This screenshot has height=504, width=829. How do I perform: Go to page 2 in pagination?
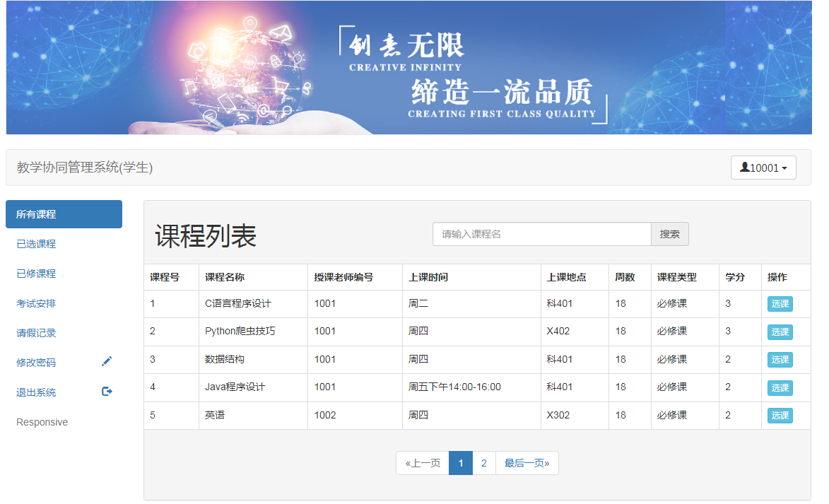(x=483, y=463)
